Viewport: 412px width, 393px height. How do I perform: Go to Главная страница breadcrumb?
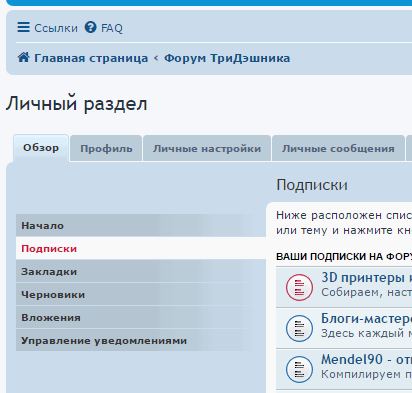(x=91, y=58)
